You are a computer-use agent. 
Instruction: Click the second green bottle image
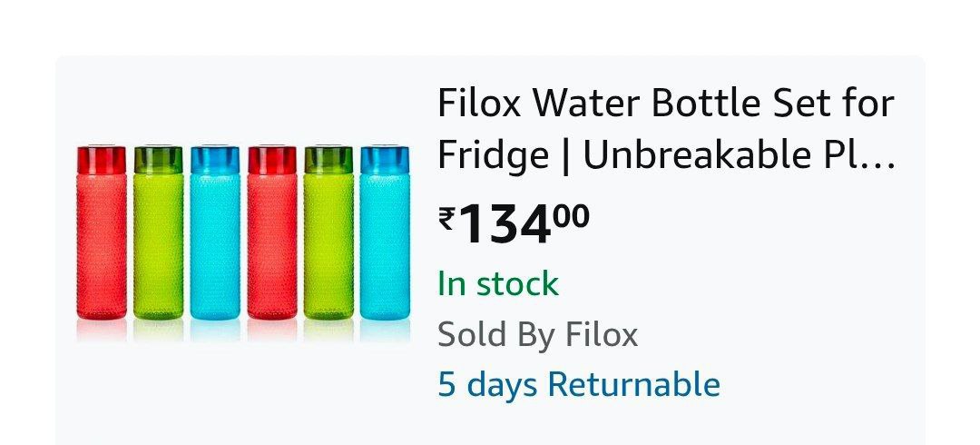[328, 232]
